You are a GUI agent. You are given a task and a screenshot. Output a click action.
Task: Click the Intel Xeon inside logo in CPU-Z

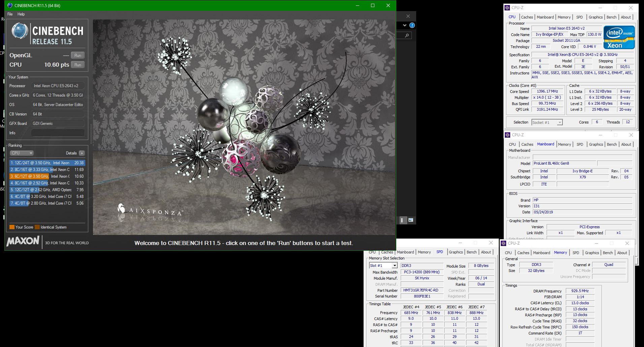[619, 37]
